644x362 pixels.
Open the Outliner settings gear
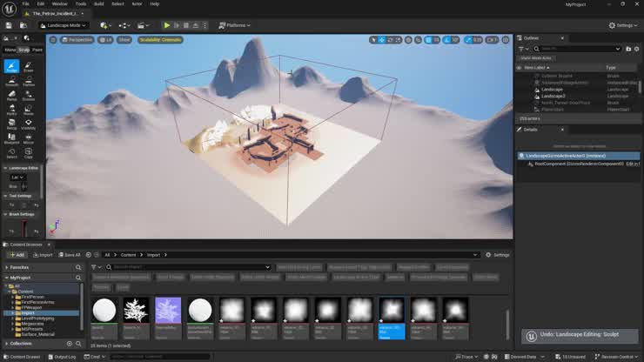click(637, 49)
